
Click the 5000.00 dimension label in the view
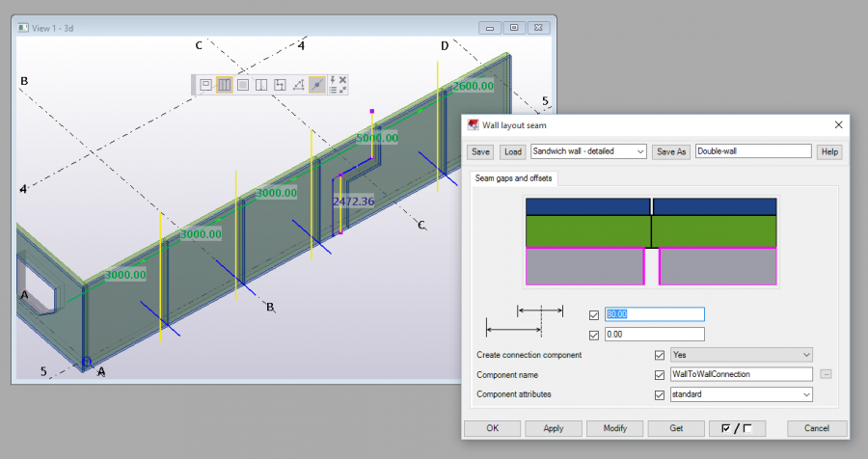click(377, 138)
